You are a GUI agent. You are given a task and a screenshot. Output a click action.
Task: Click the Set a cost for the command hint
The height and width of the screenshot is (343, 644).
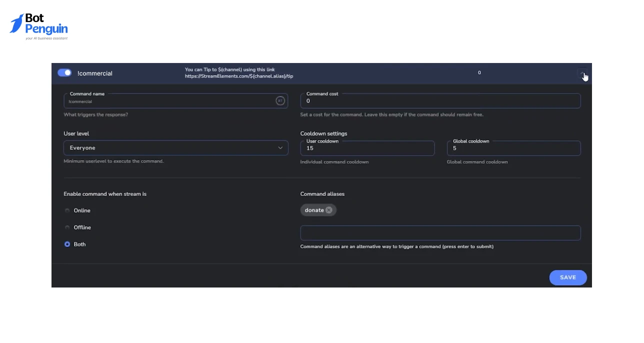[392, 114]
